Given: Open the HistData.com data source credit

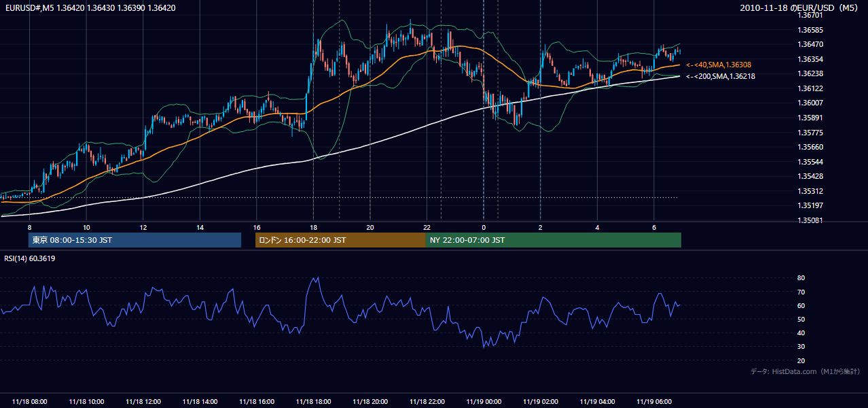Looking at the screenshot, I should tap(806, 371).
